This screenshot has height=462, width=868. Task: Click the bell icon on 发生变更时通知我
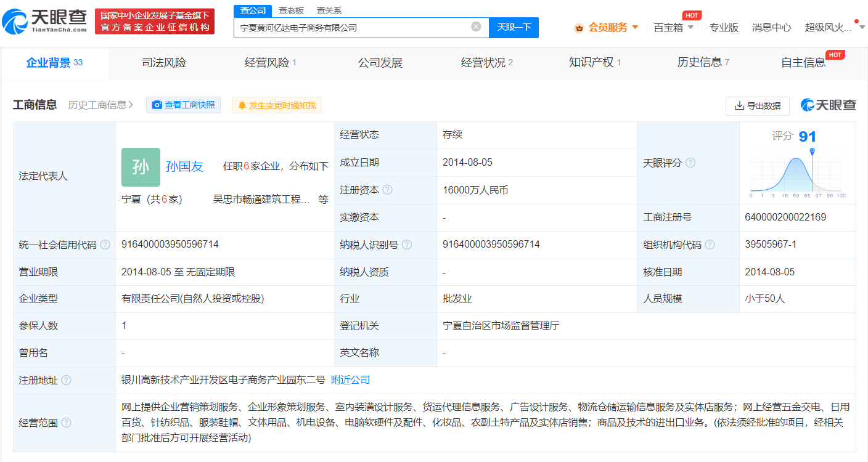pos(242,105)
